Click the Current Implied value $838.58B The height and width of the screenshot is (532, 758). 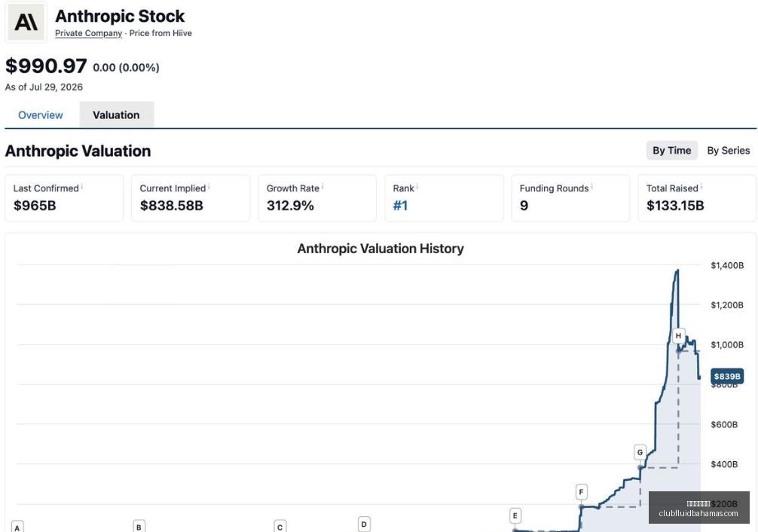click(172, 206)
